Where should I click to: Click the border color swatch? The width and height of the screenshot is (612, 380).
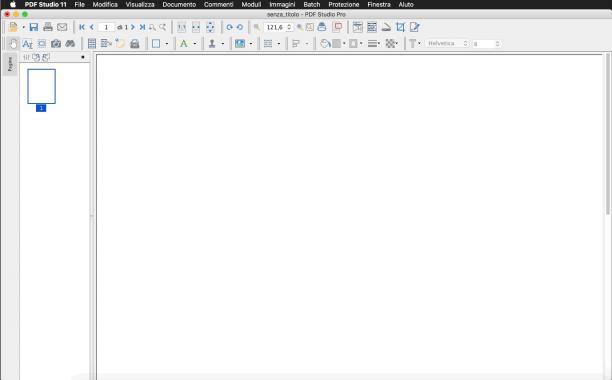[353, 44]
